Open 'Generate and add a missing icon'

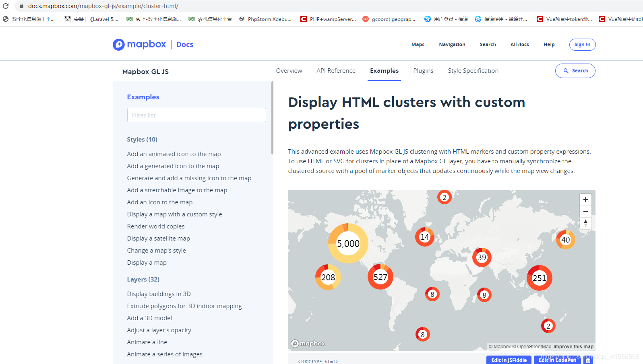[189, 178]
